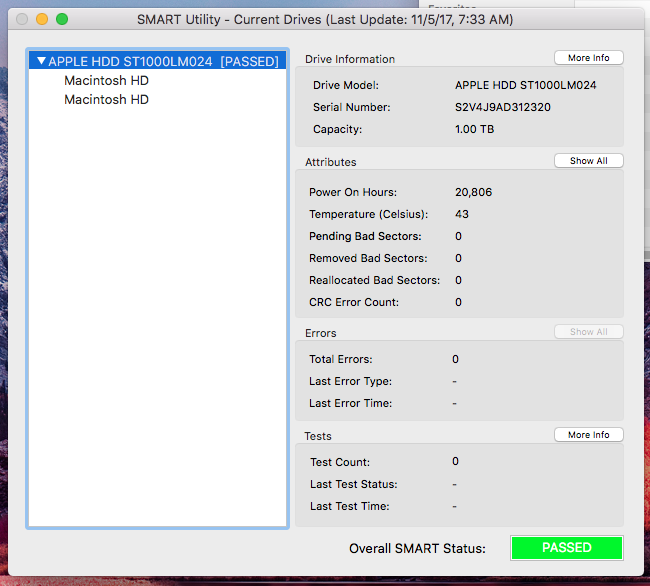The width and height of the screenshot is (650, 586).
Task: Click the Last Error Time label
Action: click(x=350, y=403)
